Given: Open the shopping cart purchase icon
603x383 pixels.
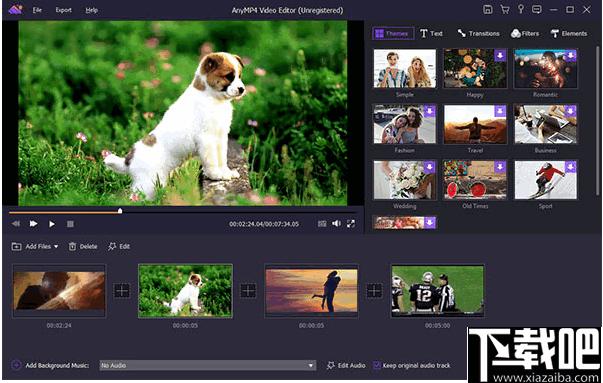Looking at the screenshot, I should (x=505, y=10).
